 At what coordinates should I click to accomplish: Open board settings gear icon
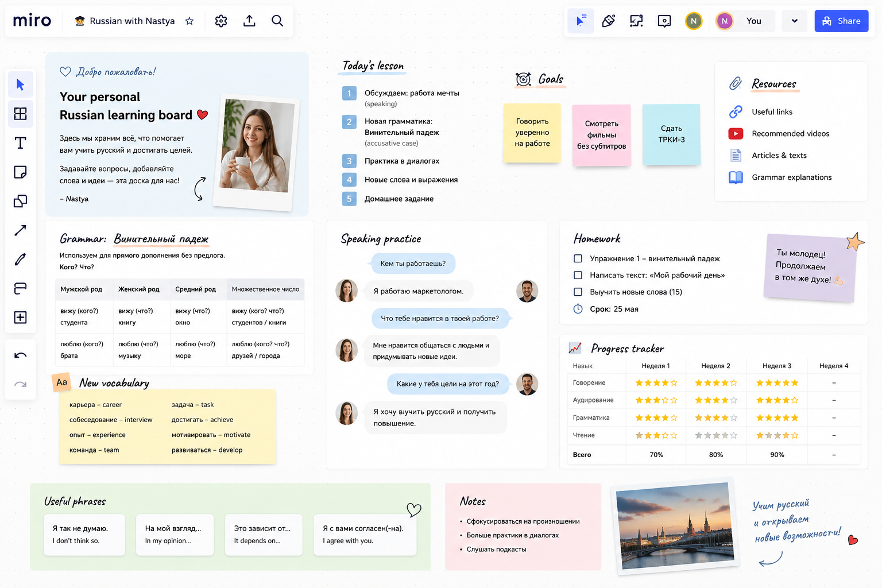221,21
